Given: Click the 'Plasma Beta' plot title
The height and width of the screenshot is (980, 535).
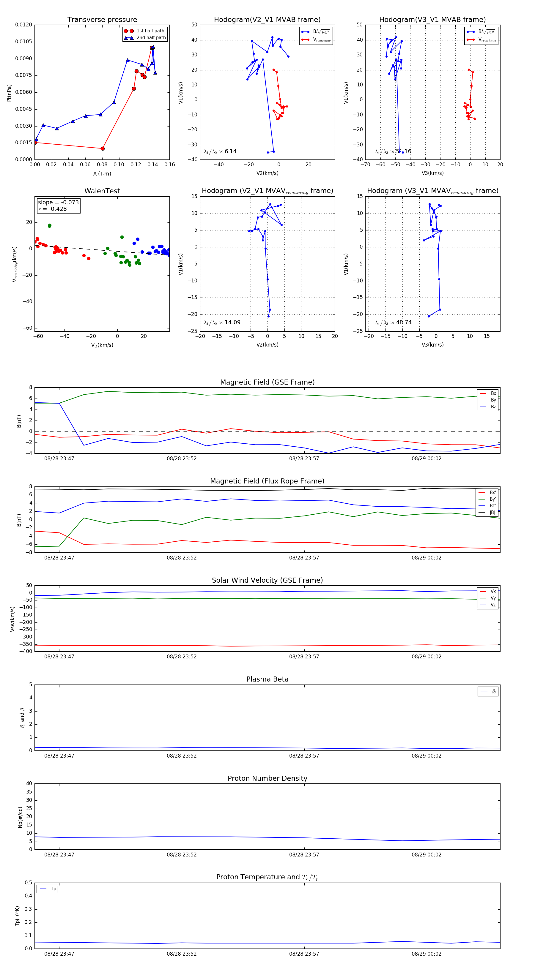Looking at the screenshot, I should [267, 679].
